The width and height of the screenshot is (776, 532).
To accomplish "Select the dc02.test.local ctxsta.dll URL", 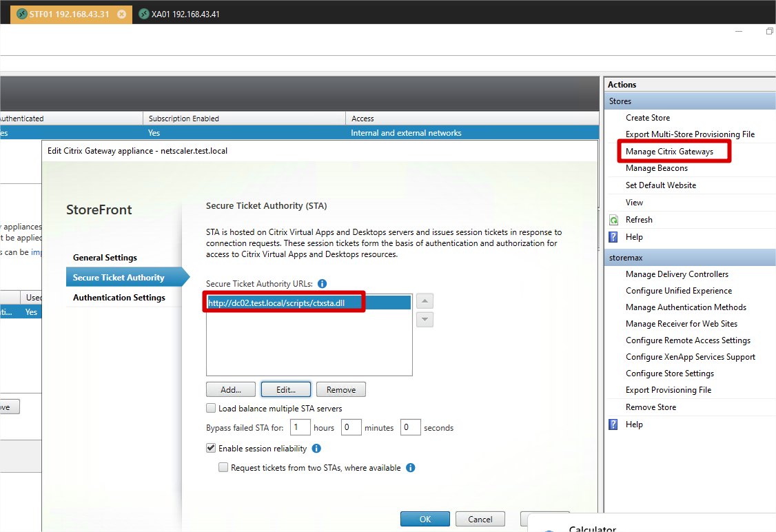I will click(x=309, y=303).
